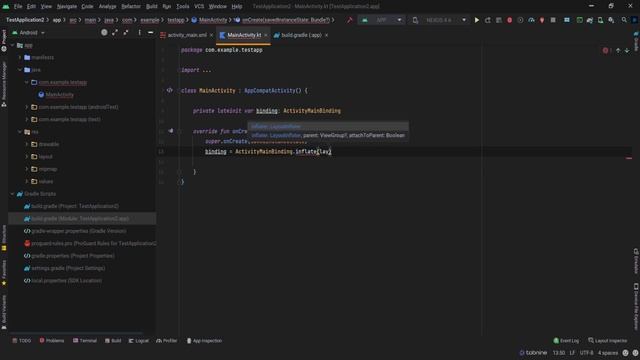Expand the layout folder
640x360 pixels.
pos(27,157)
